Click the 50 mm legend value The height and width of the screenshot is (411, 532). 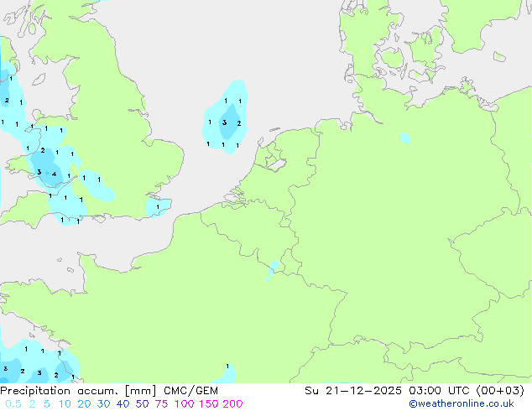pyautogui.click(x=142, y=404)
